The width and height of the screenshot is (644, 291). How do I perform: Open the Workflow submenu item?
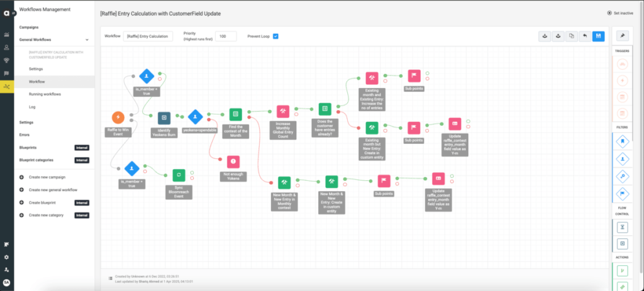(37, 82)
